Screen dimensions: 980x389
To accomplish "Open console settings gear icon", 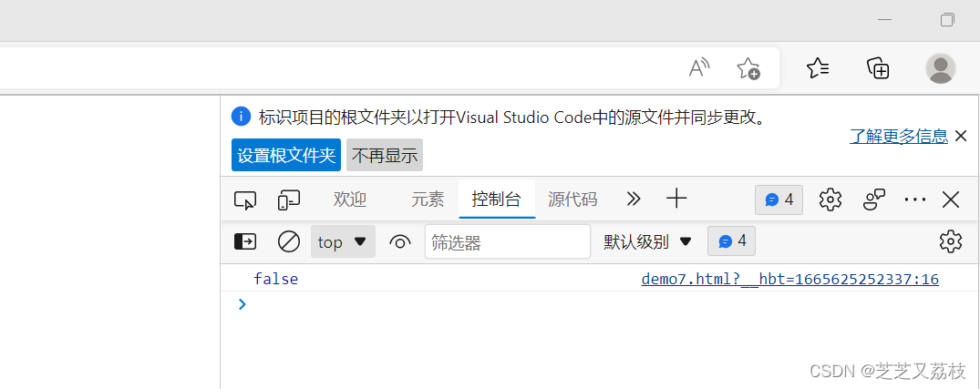I will click(x=951, y=241).
